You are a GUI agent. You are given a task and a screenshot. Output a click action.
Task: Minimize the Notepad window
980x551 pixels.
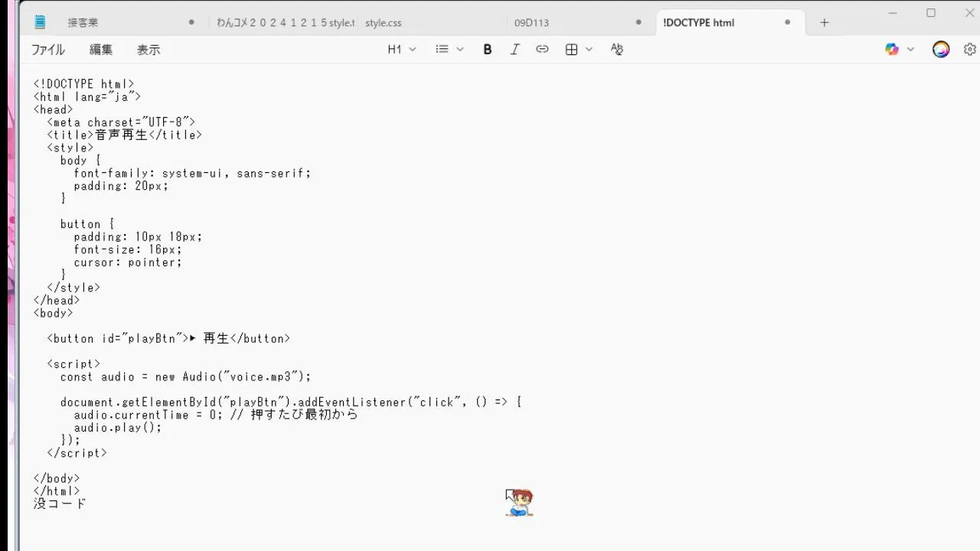click(893, 13)
